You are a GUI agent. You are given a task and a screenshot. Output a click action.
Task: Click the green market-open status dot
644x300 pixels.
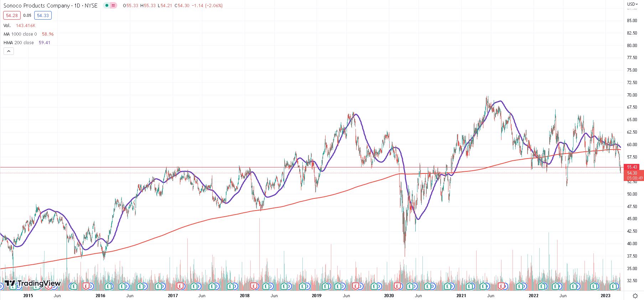107,5
